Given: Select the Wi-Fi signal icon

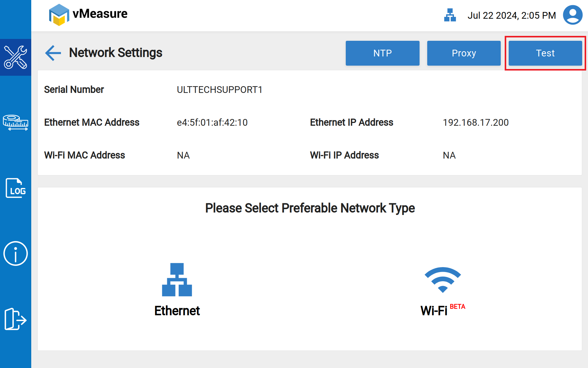Looking at the screenshot, I should click(443, 280).
